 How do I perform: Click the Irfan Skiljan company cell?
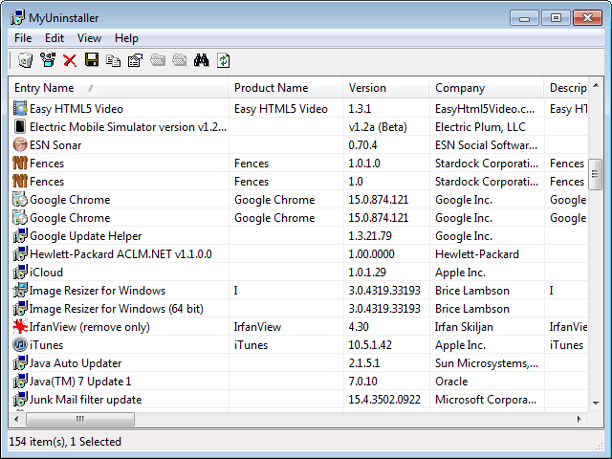coord(464,327)
